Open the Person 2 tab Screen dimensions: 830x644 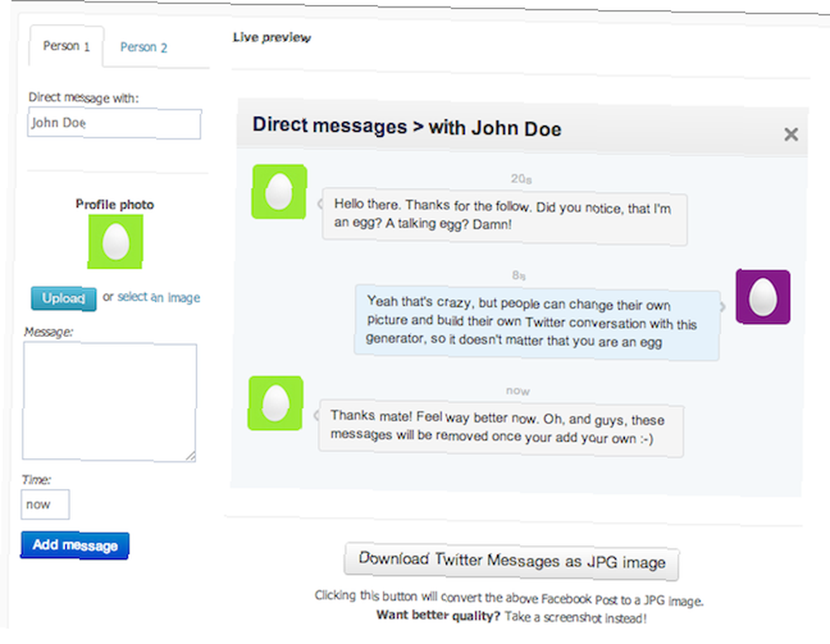click(x=144, y=47)
